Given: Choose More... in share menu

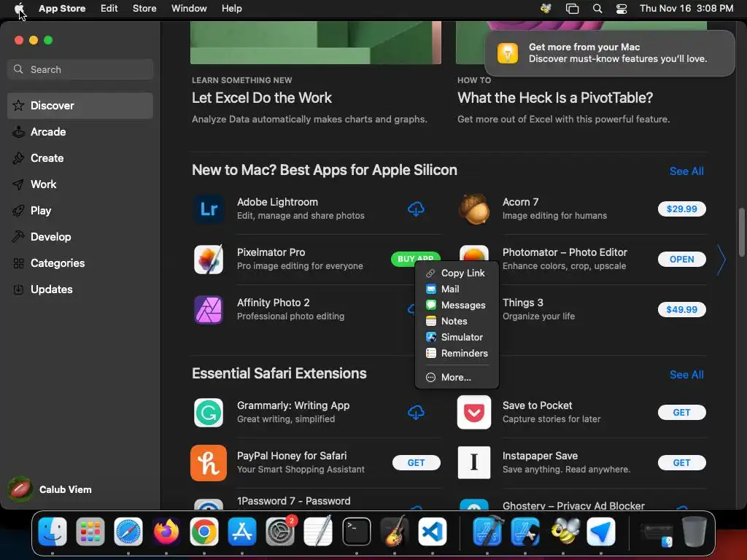Looking at the screenshot, I should (457, 377).
